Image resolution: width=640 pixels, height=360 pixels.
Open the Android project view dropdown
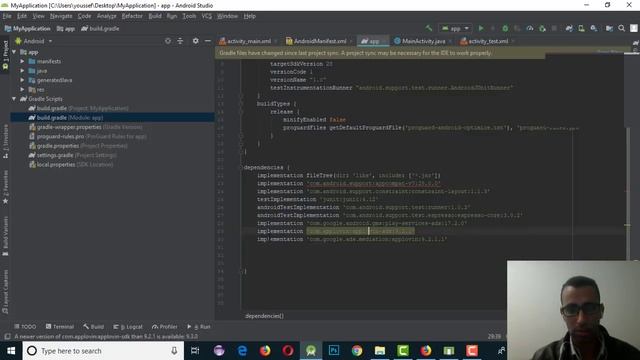tap(34, 41)
